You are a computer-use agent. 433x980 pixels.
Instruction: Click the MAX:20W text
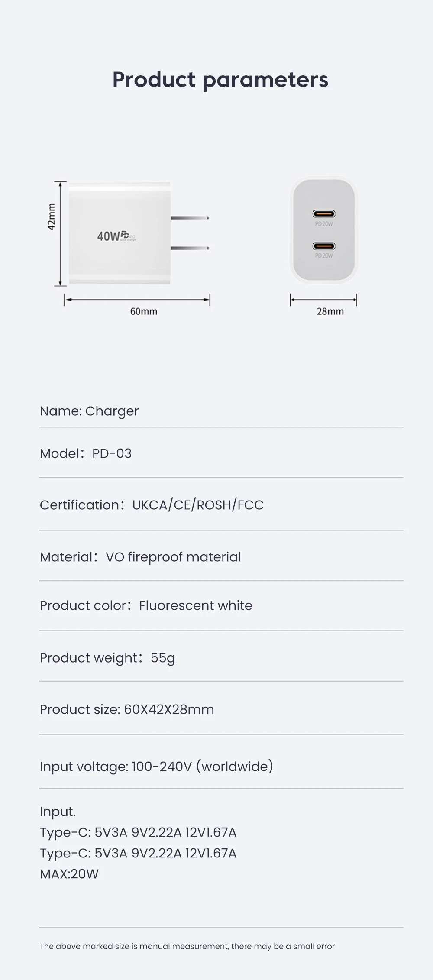coord(69,874)
